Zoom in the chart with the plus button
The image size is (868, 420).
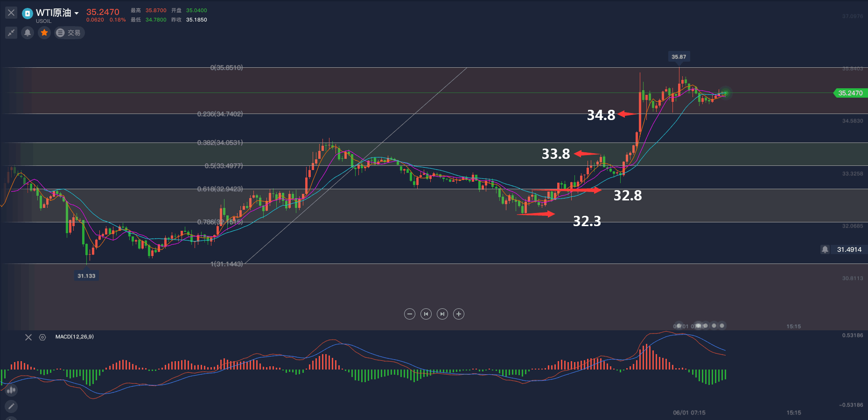coord(459,314)
